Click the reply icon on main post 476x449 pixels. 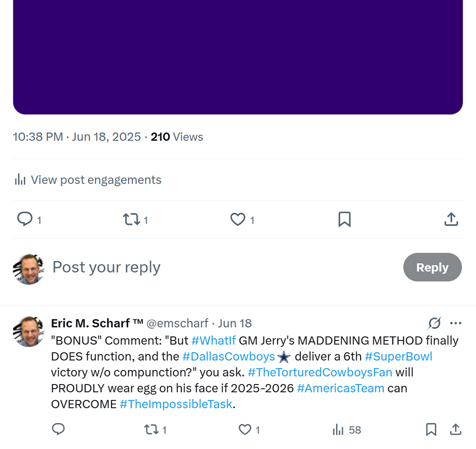tap(25, 219)
